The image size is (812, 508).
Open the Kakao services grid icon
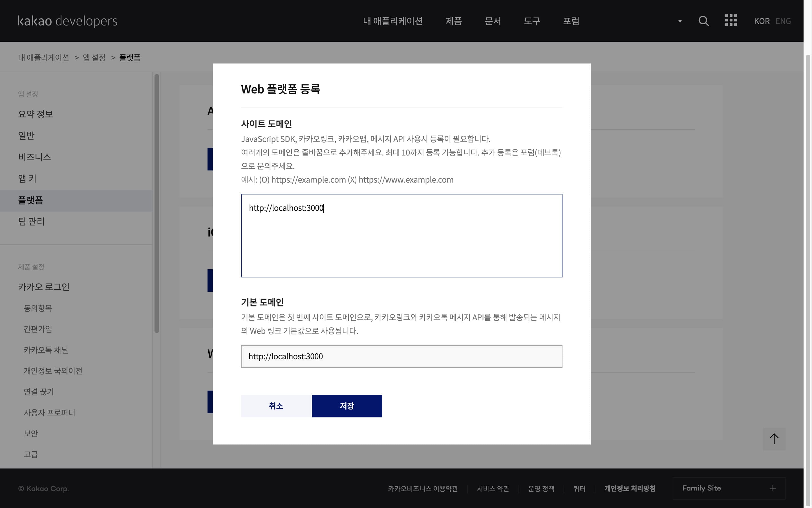(x=731, y=20)
